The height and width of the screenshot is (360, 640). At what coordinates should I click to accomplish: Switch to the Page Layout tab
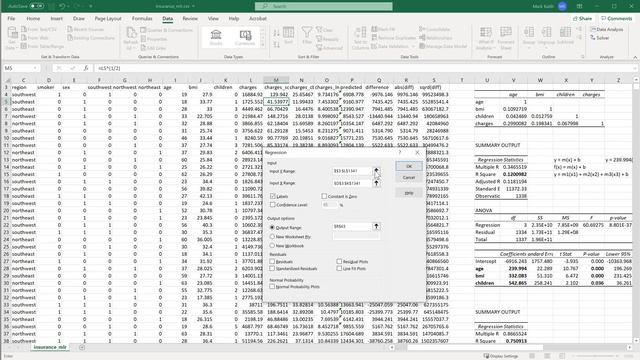click(x=108, y=18)
